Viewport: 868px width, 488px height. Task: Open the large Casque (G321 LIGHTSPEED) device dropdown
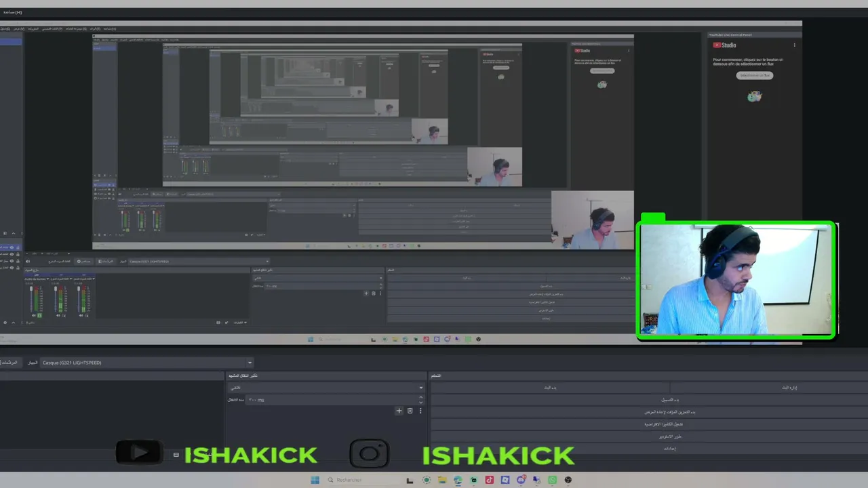pos(147,363)
